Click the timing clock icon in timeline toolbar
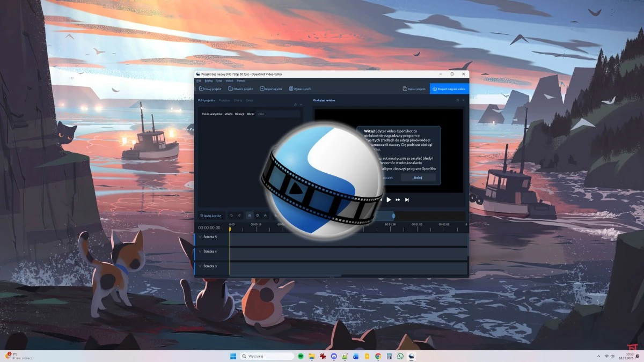Viewport: 644px width, 362px height. pyautogui.click(x=257, y=216)
